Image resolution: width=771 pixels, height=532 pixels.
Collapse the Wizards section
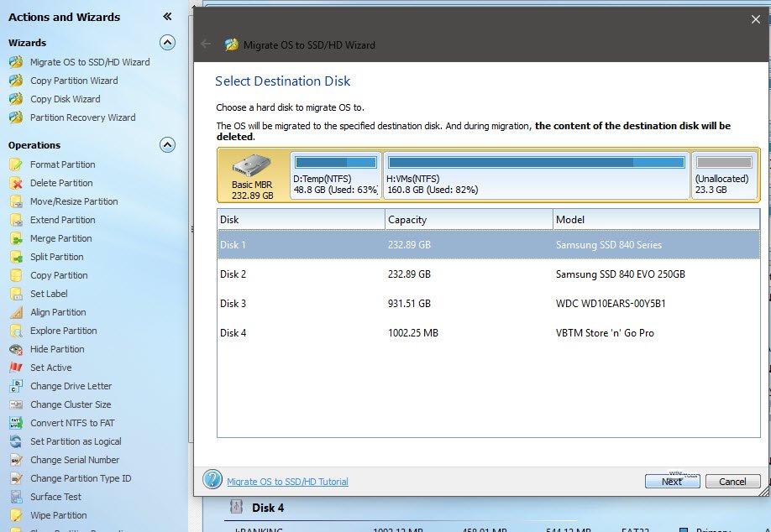click(x=167, y=43)
